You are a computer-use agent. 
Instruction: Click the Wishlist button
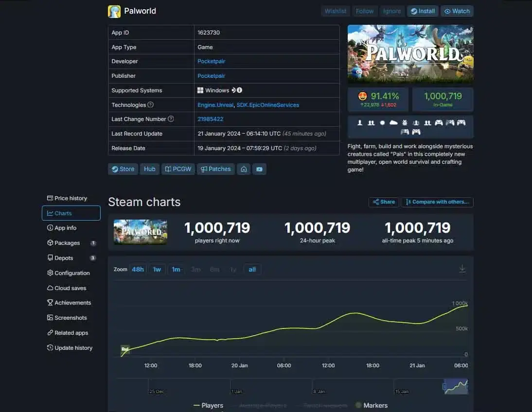pos(336,11)
